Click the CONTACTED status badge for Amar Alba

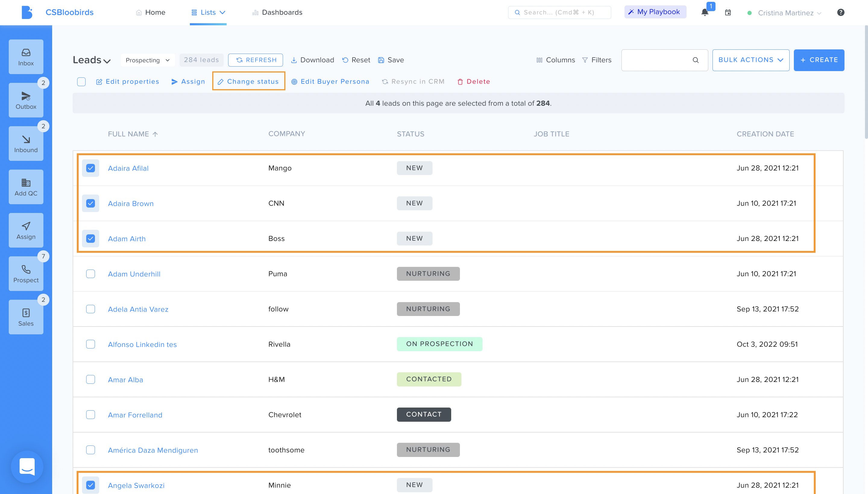429,379
